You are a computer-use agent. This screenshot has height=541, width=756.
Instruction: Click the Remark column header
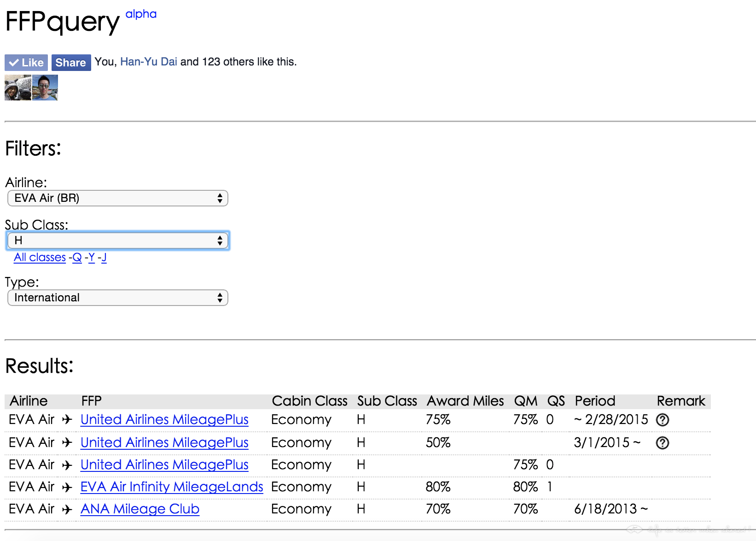point(681,401)
